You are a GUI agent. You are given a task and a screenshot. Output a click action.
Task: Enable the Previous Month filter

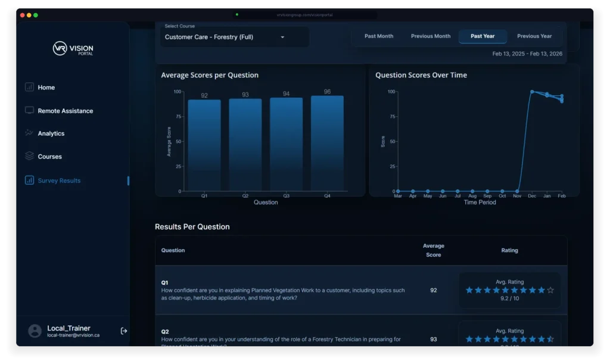click(x=430, y=36)
